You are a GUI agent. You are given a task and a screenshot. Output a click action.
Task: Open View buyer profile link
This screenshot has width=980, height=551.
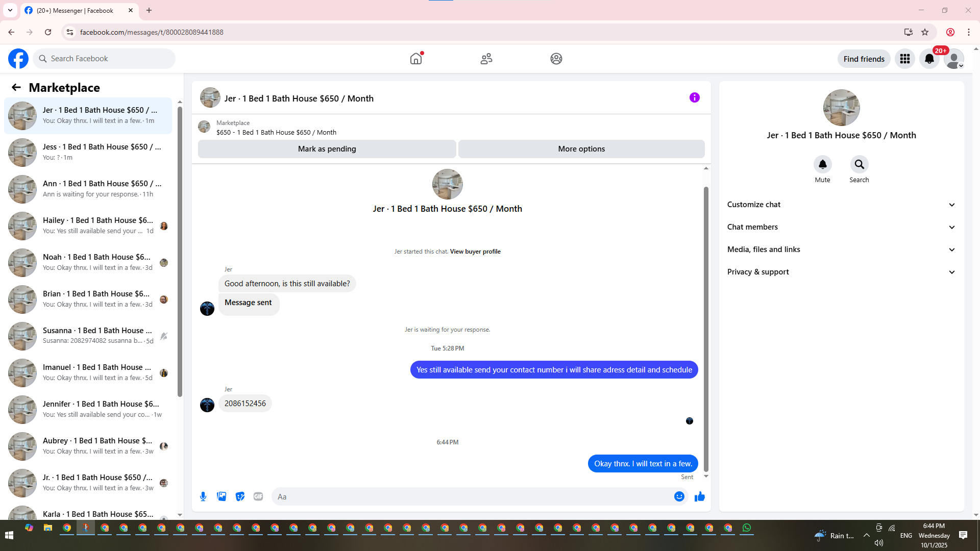[475, 252]
